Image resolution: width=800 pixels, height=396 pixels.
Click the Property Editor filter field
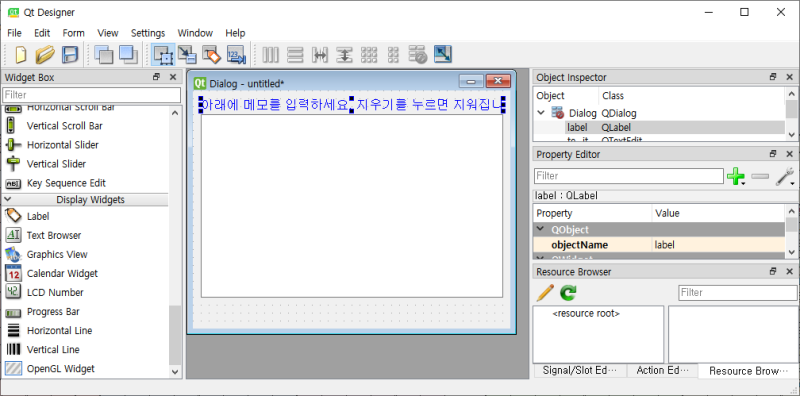629,176
